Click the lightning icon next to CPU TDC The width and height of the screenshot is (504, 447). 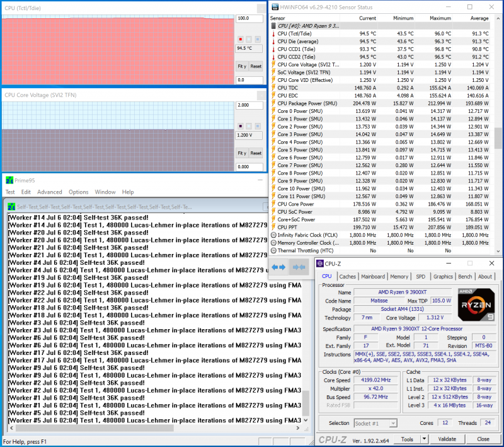pyautogui.click(x=273, y=88)
